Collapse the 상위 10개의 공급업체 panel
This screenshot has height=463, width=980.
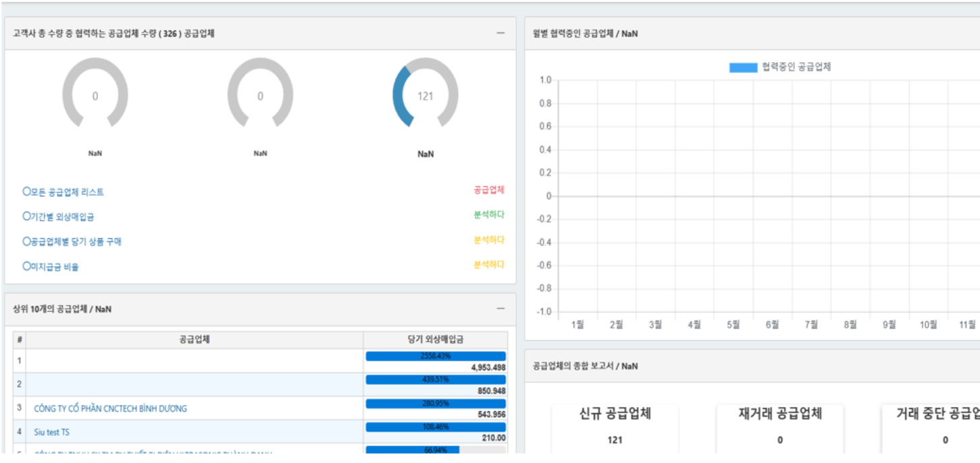pyautogui.click(x=500, y=308)
